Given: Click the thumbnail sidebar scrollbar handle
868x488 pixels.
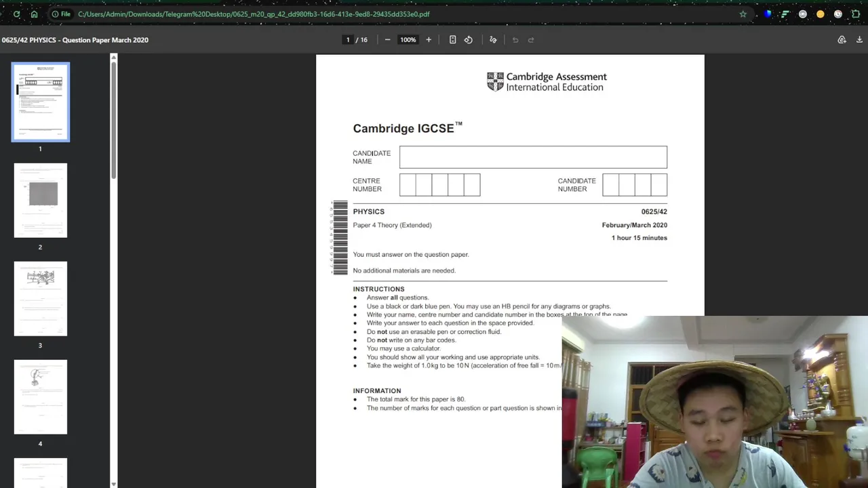Looking at the screenshot, I should (114, 119).
